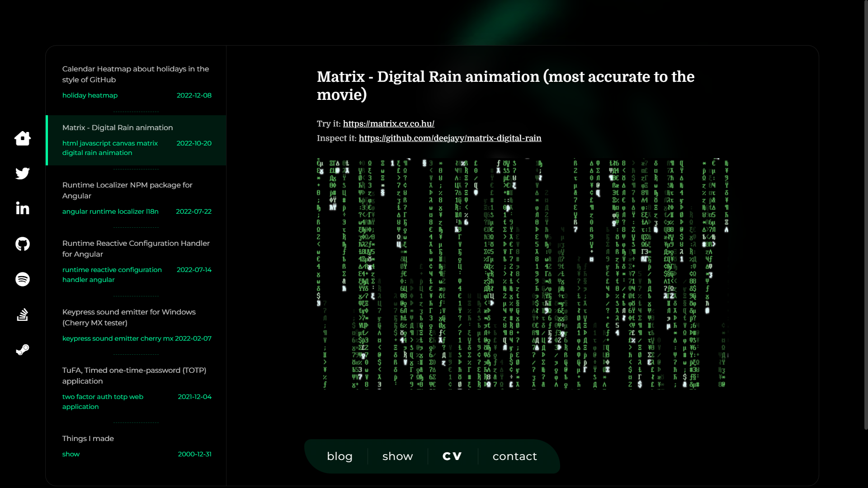The image size is (868, 488).
Task: Click the Steam icon
Action: tap(23, 350)
